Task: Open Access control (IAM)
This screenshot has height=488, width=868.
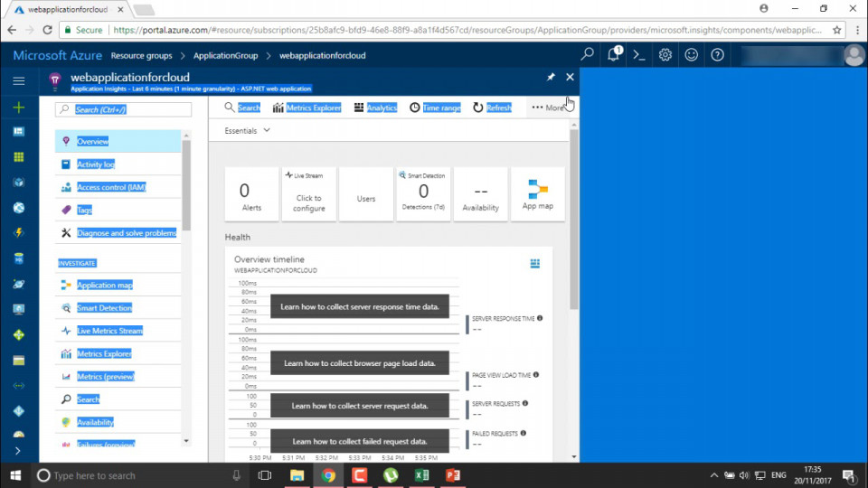Action: 118,187
